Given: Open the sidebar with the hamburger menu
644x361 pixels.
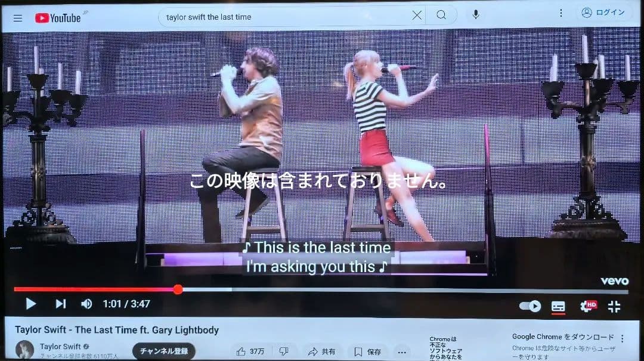Looking at the screenshot, I should coord(17,17).
